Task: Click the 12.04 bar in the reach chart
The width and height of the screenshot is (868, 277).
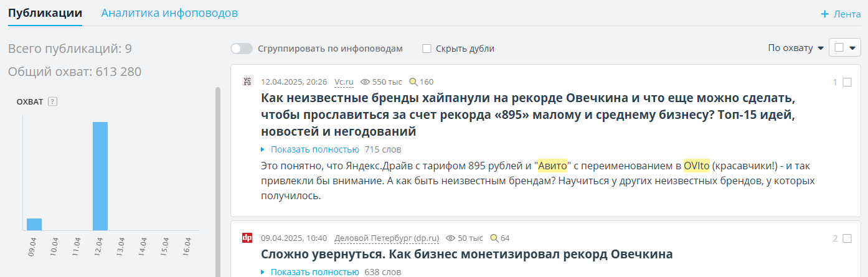Action: point(100,176)
